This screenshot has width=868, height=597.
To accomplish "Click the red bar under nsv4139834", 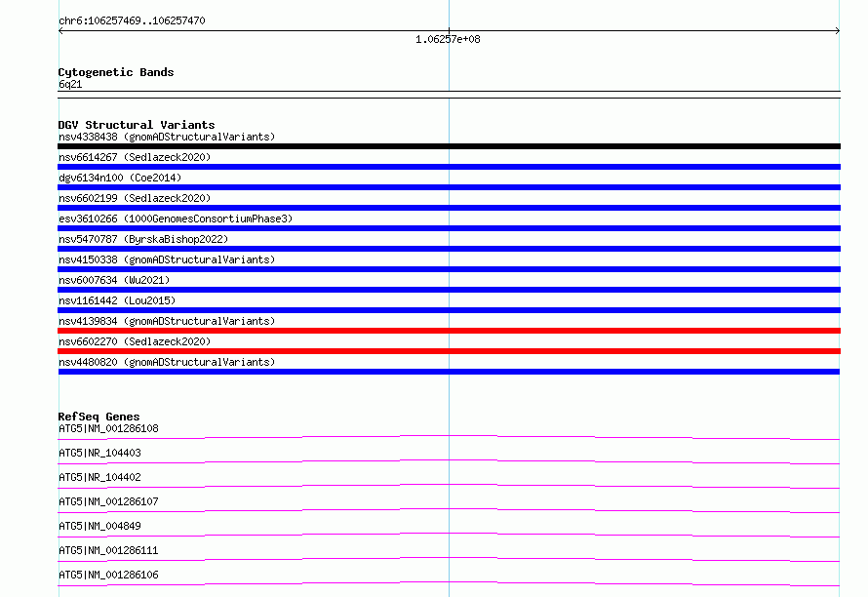I will click(449, 331).
